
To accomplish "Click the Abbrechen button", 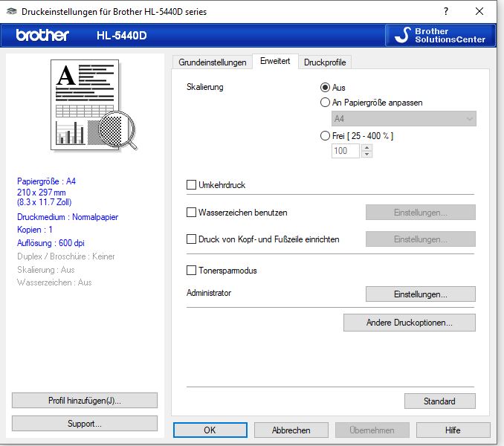I will [291, 430].
